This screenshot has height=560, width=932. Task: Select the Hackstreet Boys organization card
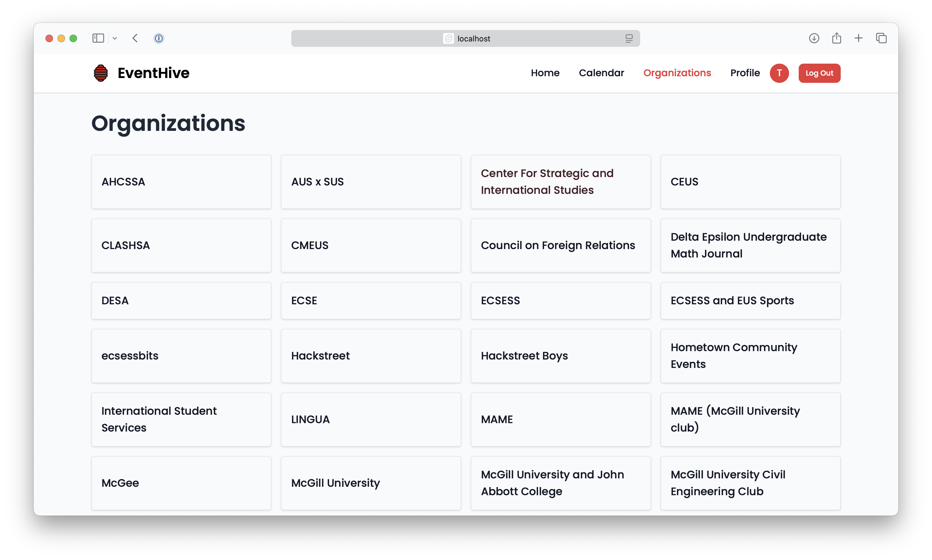(561, 356)
